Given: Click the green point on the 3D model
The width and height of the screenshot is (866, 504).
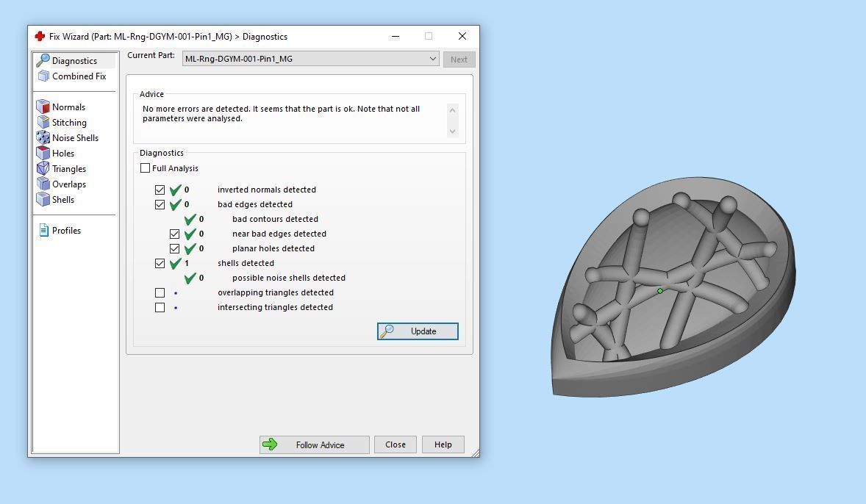Looking at the screenshot, I should tap(660, 291).
